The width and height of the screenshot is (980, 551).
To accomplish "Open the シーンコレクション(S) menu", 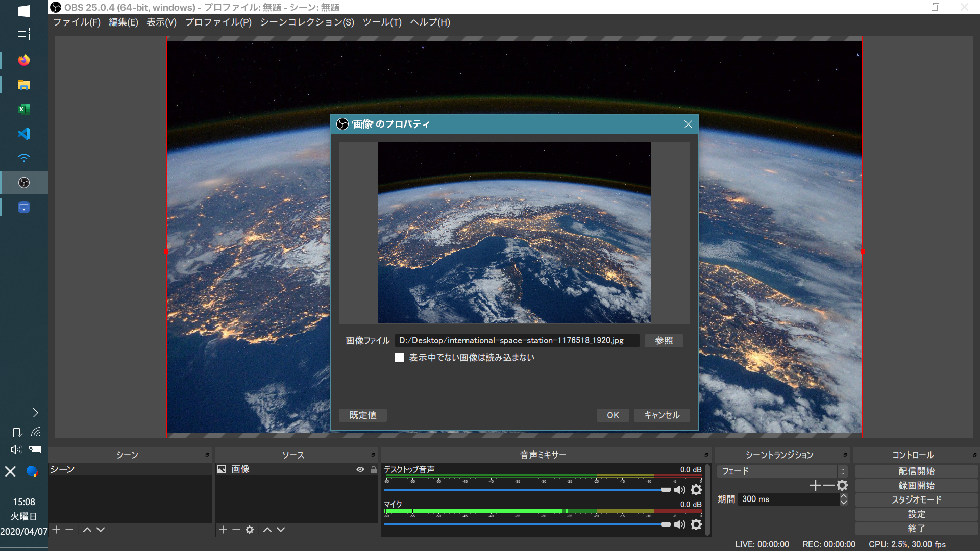I will point(307,22).
